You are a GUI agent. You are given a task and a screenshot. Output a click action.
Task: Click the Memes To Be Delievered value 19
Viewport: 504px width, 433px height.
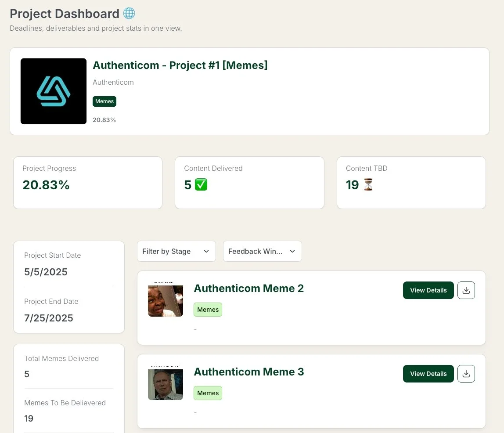tap(29, 419)
